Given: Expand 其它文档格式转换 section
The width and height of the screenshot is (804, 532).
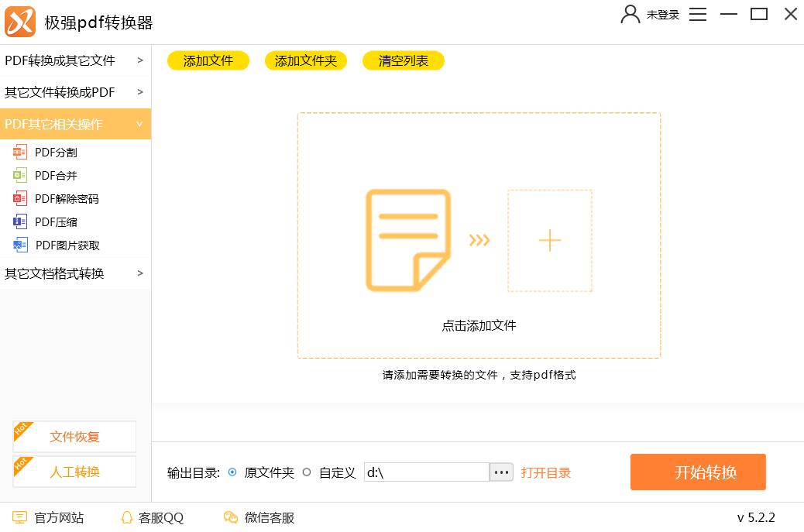Looking at the screenshot, I should click(75, 273).
